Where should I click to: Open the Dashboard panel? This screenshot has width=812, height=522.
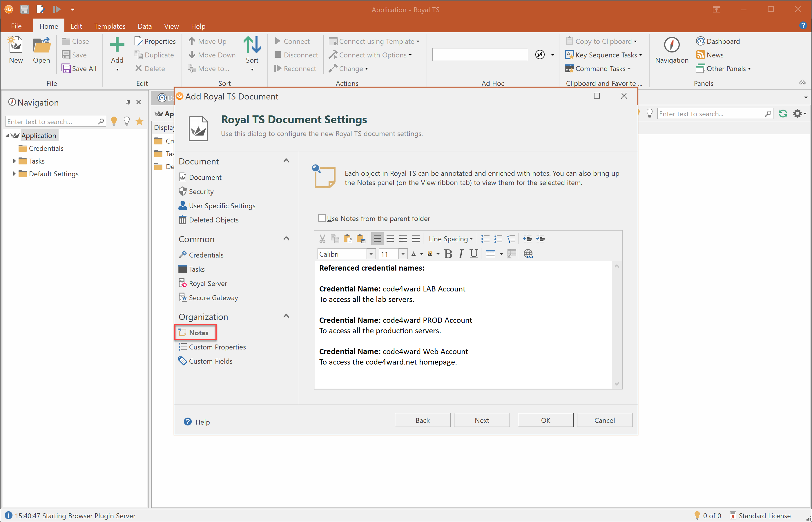[x=718, y=41]
